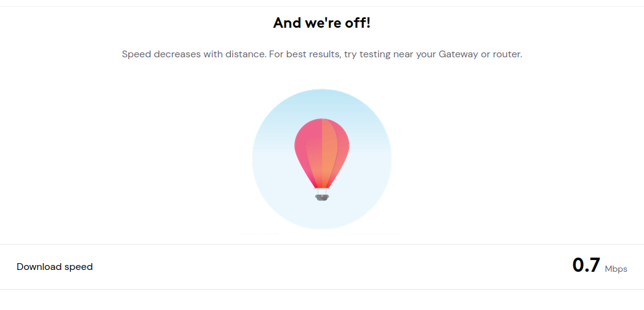Click the 0.7 download speed value

pyautogui.click(x=587, y=265)
